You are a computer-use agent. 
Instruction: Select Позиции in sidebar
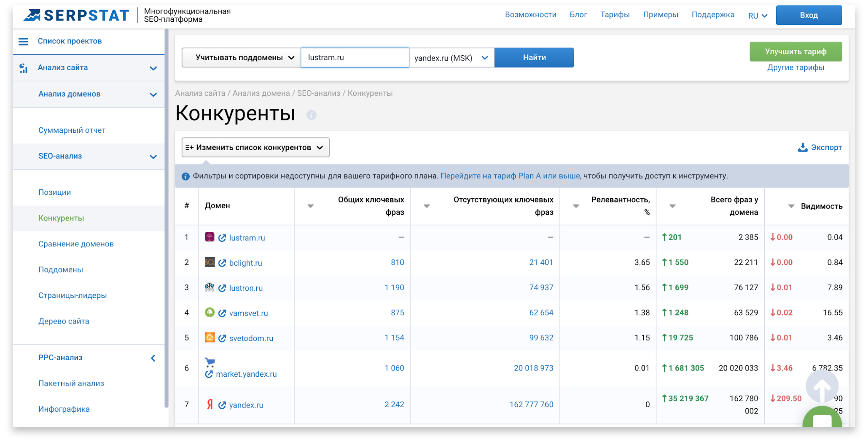click(54, 192)
